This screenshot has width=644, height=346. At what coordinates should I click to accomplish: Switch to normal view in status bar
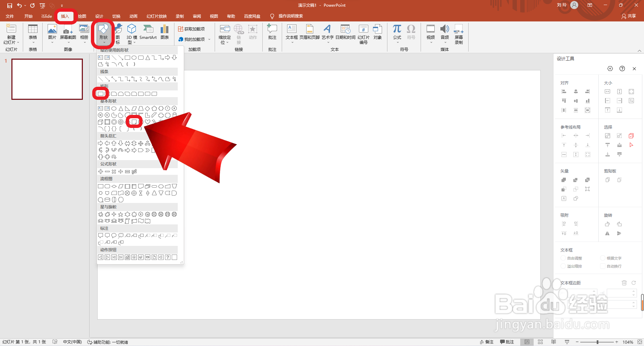pos(527,342)
